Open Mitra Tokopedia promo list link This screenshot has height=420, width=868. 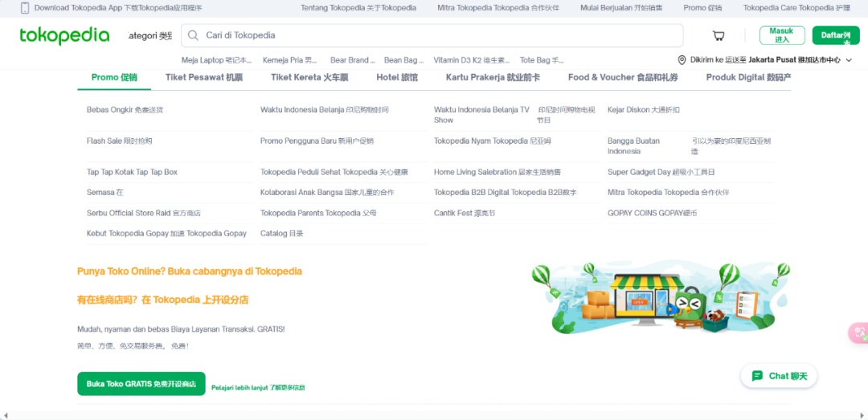pyautogui.click(x=669, y=193)
